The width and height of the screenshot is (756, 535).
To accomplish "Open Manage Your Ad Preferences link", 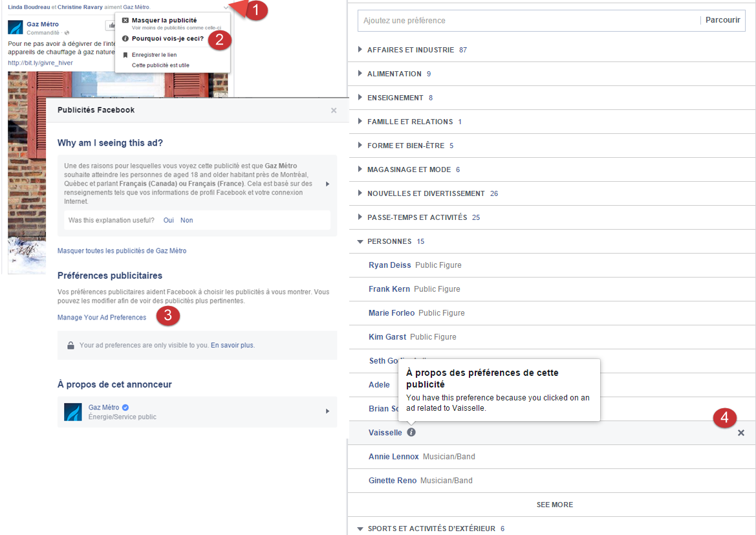I will point(102,317).
